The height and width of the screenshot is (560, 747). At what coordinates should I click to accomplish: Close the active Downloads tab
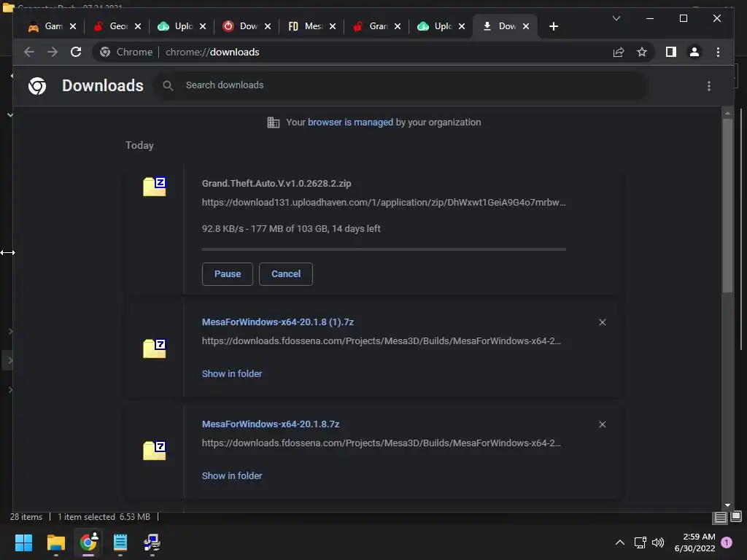tap(526, 26)
